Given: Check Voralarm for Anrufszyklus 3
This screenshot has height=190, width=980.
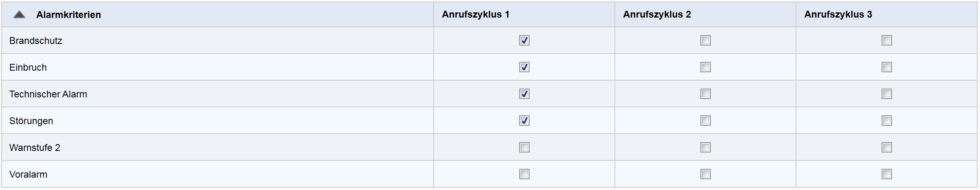Looking at the screenshot, I should pyautogui.click(x=886, y=174).
